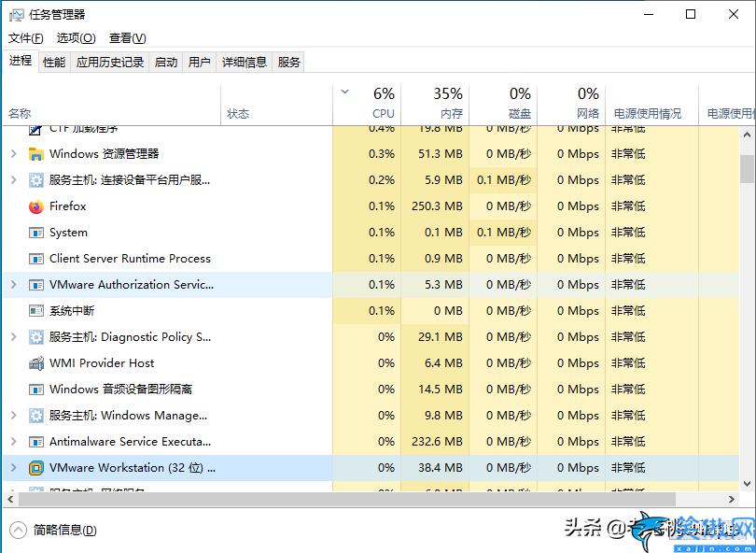Expand the VMware Authorization Service group
Image resolution: width=756 pixels, height=553 pixels.
[14, 285]
